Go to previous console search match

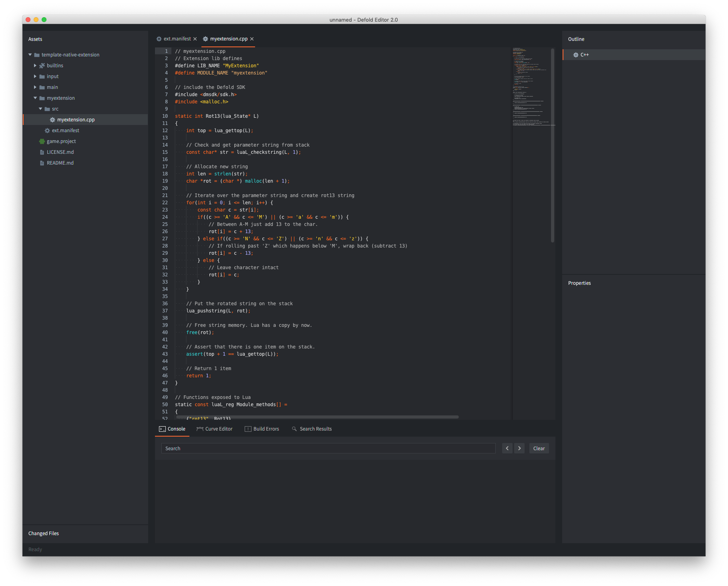(x=507, y=448)
